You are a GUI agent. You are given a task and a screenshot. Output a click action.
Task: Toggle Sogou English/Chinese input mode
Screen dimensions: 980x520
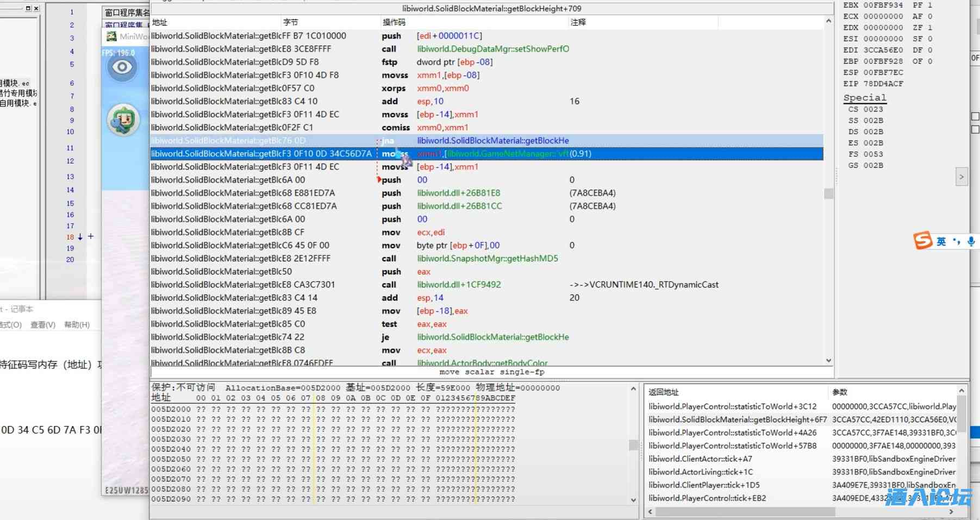click(941, 241)
